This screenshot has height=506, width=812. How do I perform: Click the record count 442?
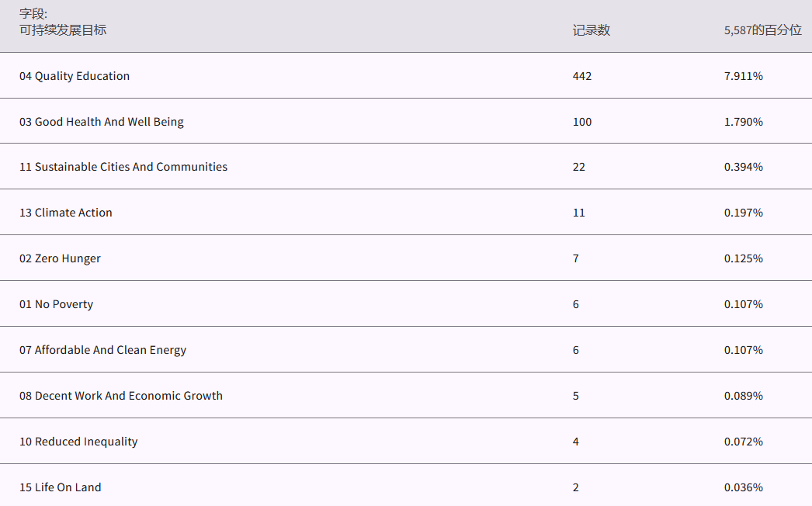click(x=582, y=76)
